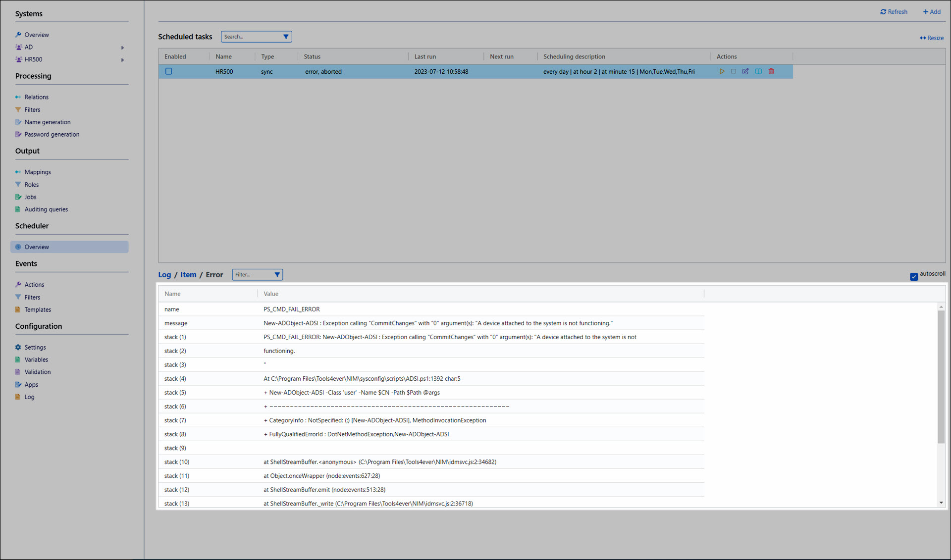Click the Add button

click(932, 12)
